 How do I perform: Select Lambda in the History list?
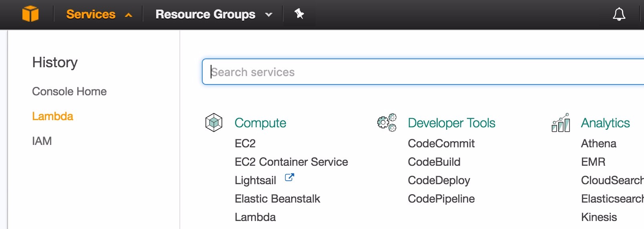pos(52,117)
